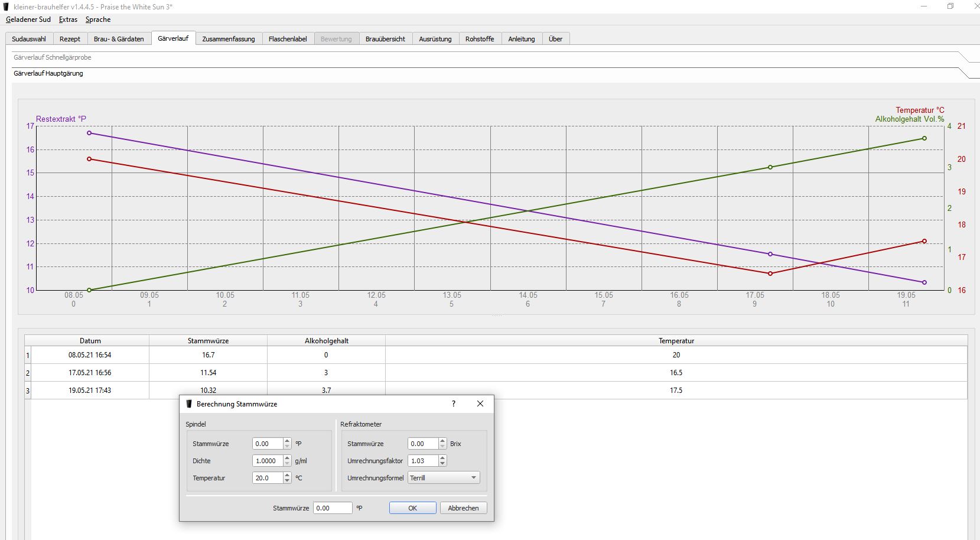This screenshot has width=980, height=540.
Task: Click the result Stammwürze field at dialog bottom
Action: (x=332, y=508)
